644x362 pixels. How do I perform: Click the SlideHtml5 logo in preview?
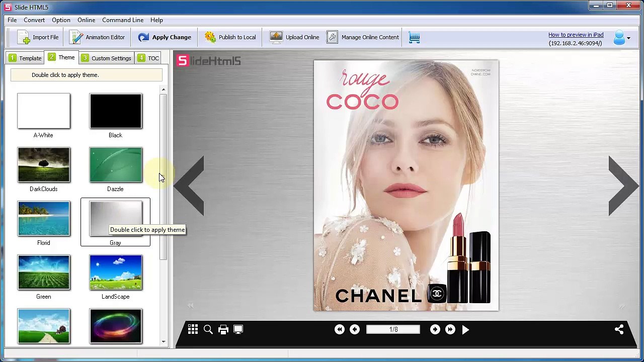click(x=209, y=61)
